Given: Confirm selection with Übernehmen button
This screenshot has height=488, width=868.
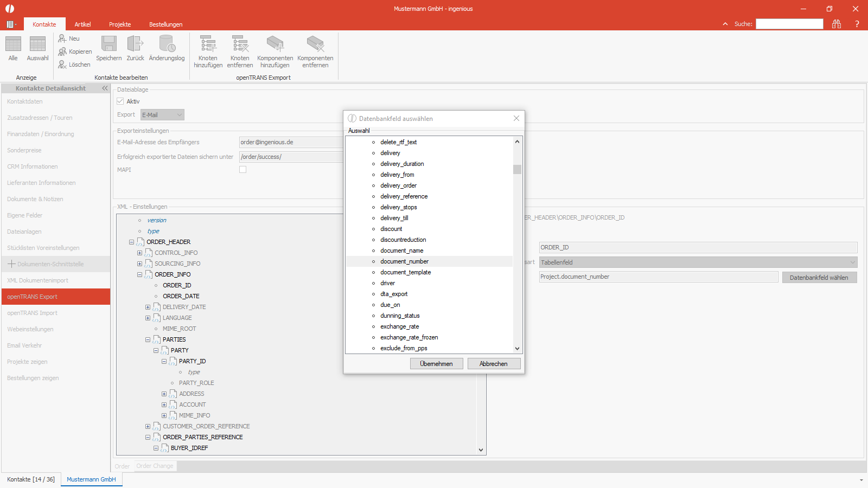Looking at the screenshot, I should (x=437, y=364).
